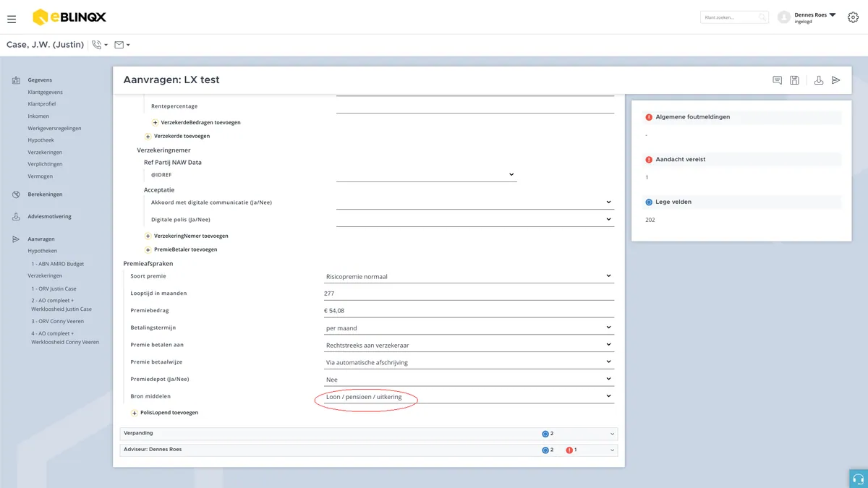Screen dimensions: 868x488
Task: Go to Klantgegevens in the sidebar
Action: (45, 93)
